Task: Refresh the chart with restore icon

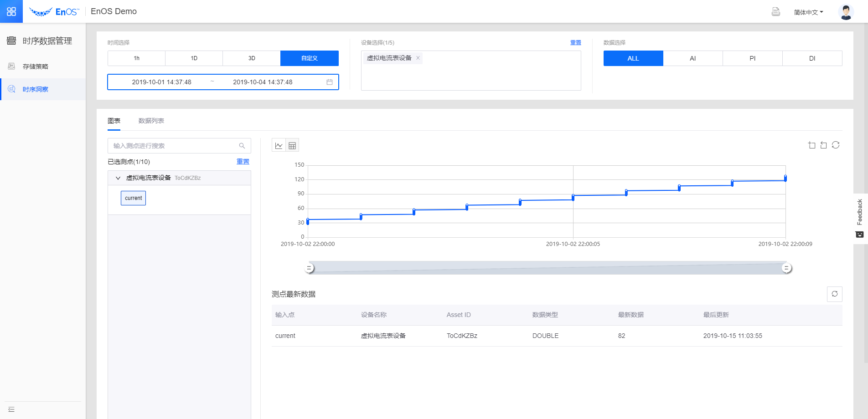Action: [x=836, y=145]
